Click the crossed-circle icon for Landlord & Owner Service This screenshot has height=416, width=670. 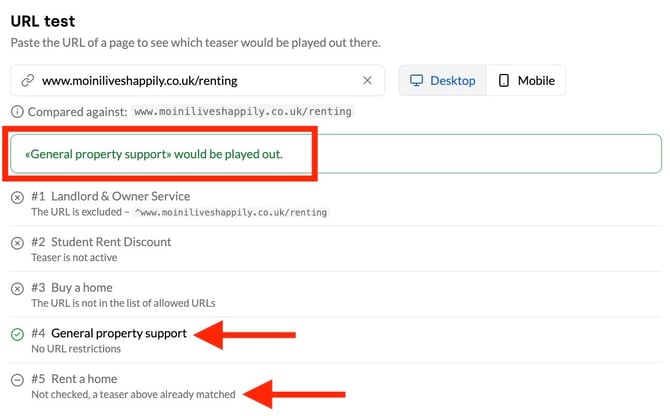[17, 198]
